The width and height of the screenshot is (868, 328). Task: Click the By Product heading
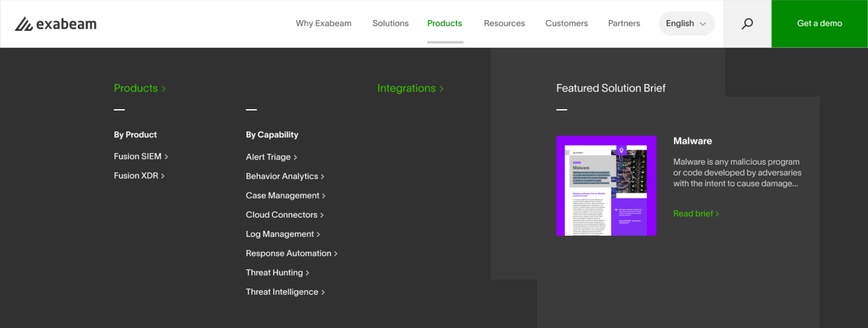135,135
